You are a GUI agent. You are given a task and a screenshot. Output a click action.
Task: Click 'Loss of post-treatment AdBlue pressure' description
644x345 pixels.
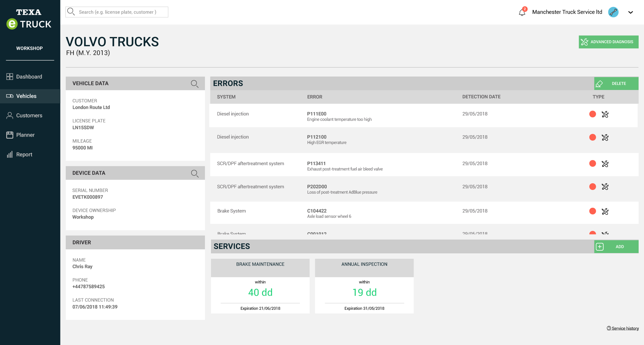tap(342, 192)
